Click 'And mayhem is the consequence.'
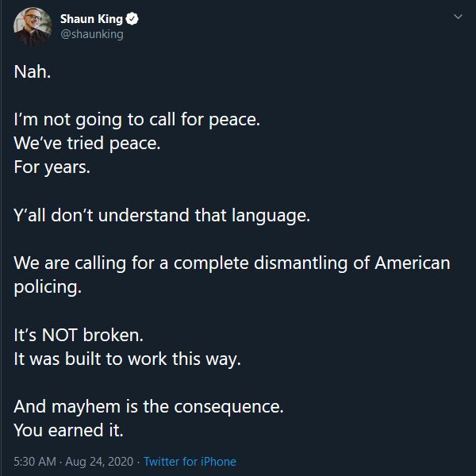 click(148, 407)
